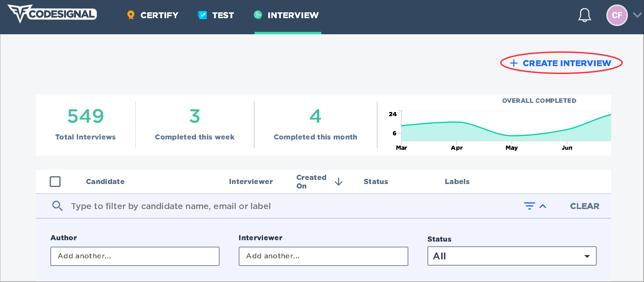
Task: Sort by Created On arrow
Action: pyautogui.click(x=338, y=182)
